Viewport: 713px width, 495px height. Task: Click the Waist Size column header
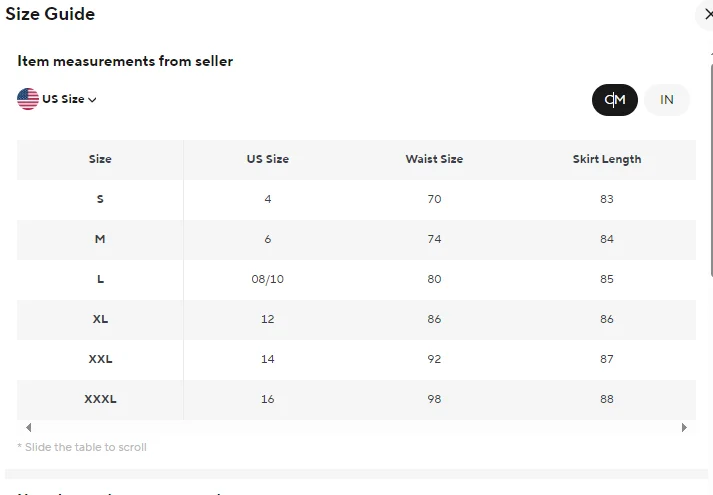434,159
